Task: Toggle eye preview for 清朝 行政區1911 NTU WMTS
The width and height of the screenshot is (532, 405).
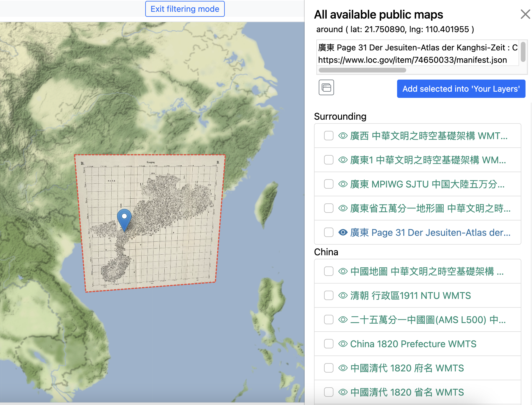Action: point(343,296)
